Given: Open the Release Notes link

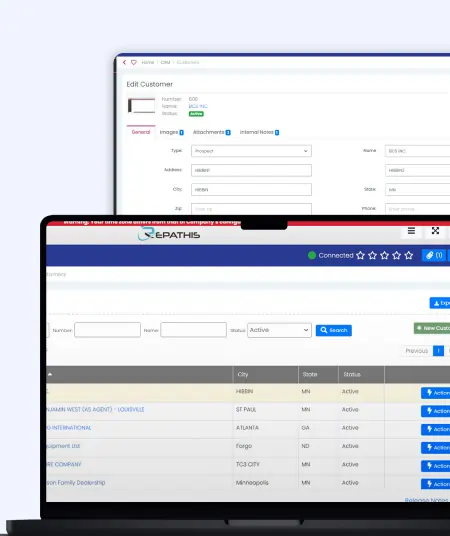Looking at the screenshot, I should [x=427, y=500].
